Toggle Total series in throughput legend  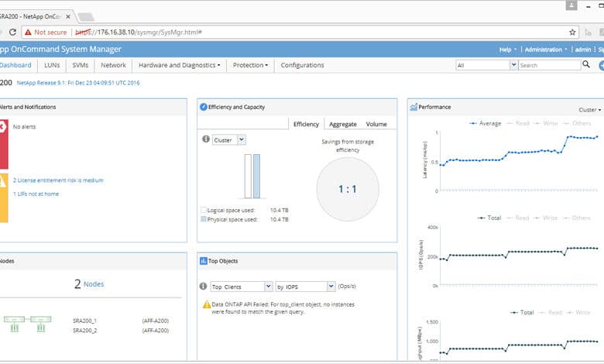click(x=522, y=312)
